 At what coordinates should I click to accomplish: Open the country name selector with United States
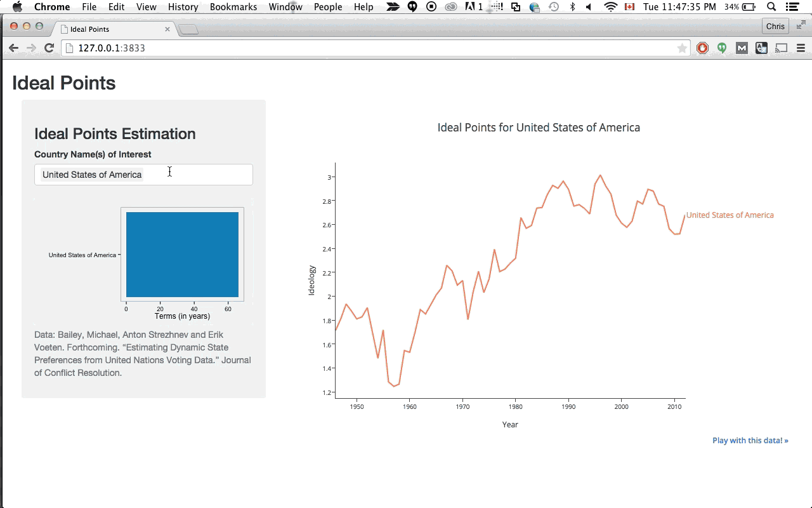point(143,175)
